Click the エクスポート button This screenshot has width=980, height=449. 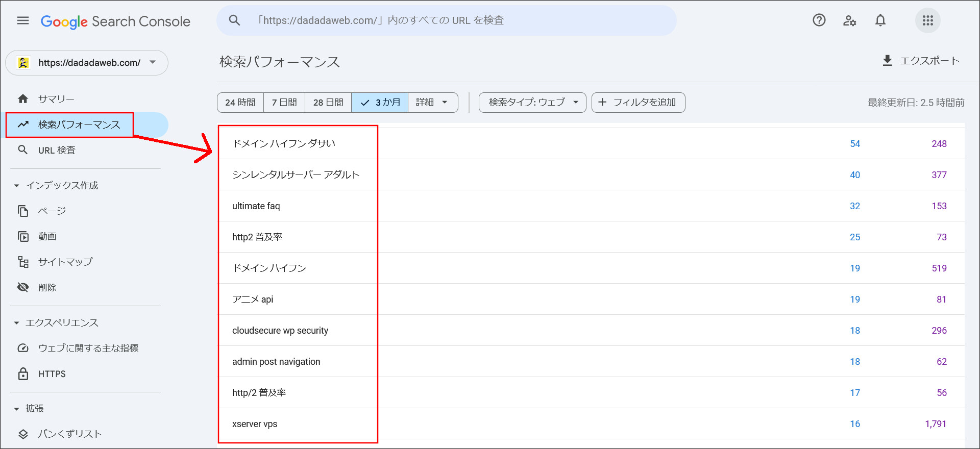(921, 61)
